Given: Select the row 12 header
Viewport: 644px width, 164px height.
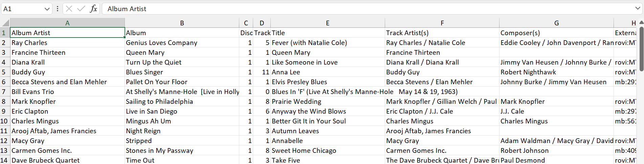Looking at the screenshot, I should point(4,141).
